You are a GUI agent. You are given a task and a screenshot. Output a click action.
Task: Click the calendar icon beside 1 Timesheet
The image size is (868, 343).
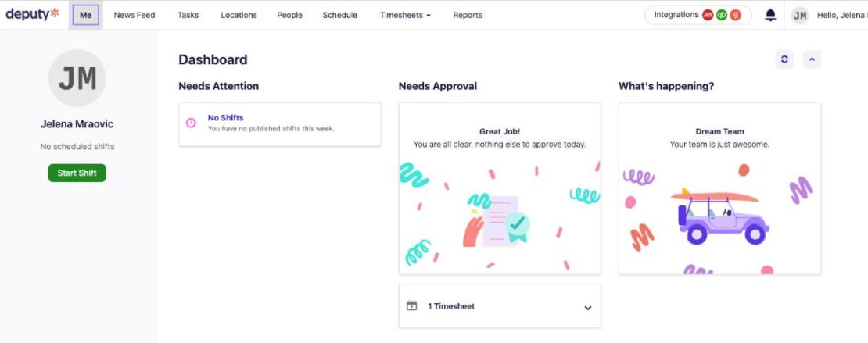point(411,305)
